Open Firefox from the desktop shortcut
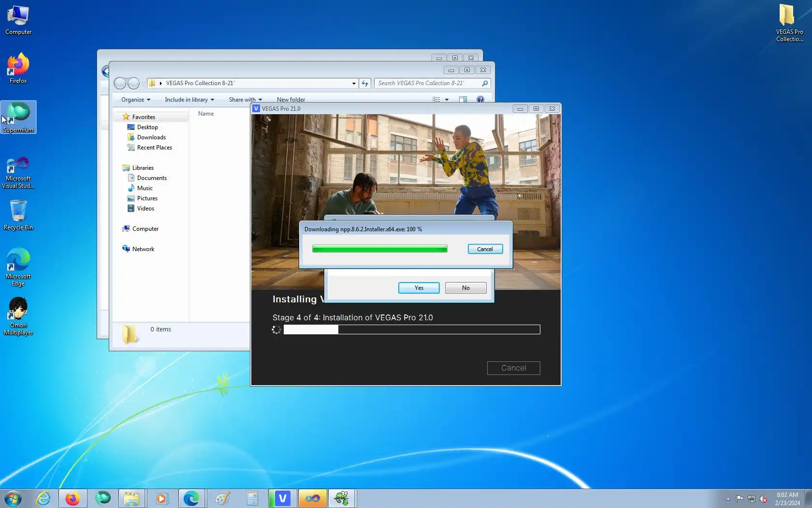 click(18, 68)
